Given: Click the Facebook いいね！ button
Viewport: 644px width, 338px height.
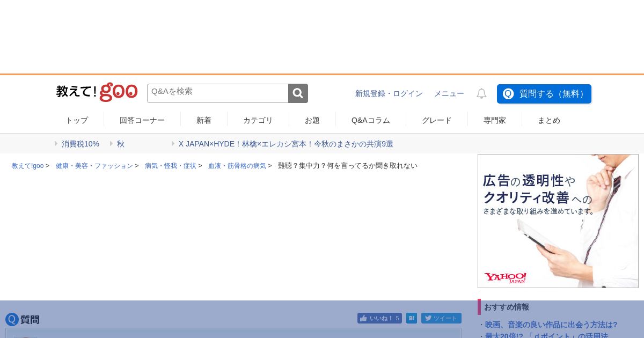Looking at the screenshot, I should [379, 318].
